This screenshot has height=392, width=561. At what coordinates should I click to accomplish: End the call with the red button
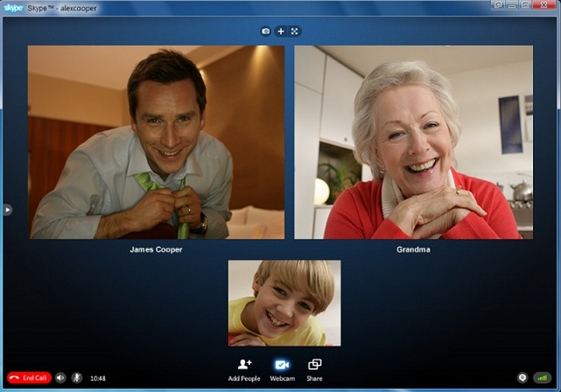click(29, 378)
